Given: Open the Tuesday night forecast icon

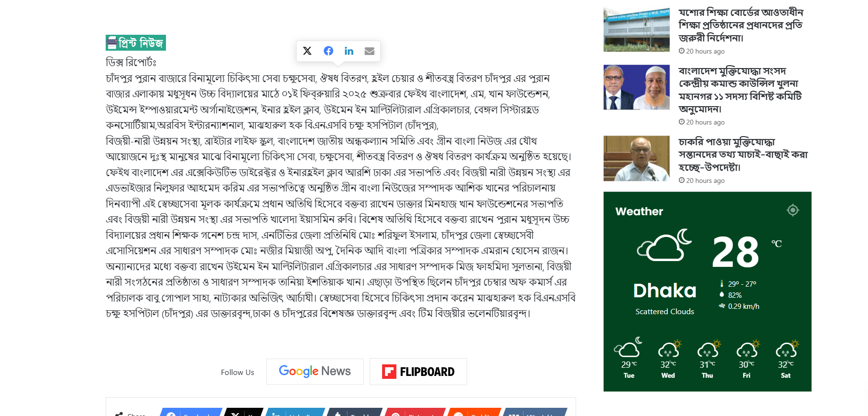Looking at the screenshot, I should tap(628, 347).
